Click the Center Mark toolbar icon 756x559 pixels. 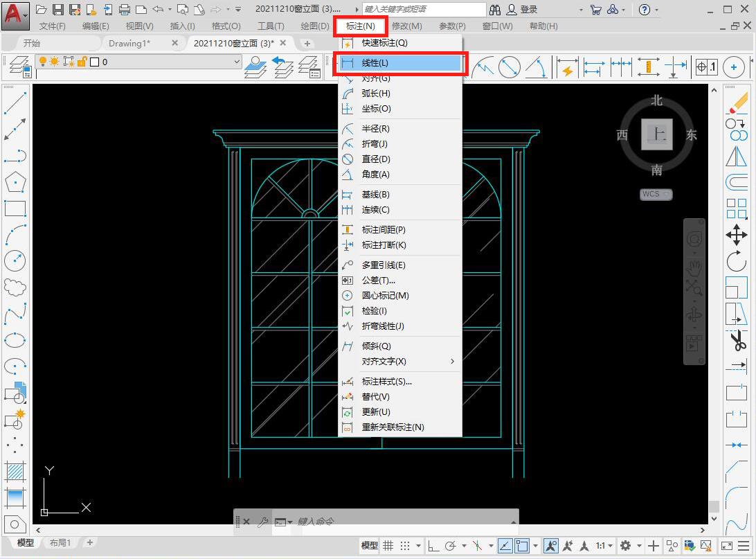click(x=734, y=67)
